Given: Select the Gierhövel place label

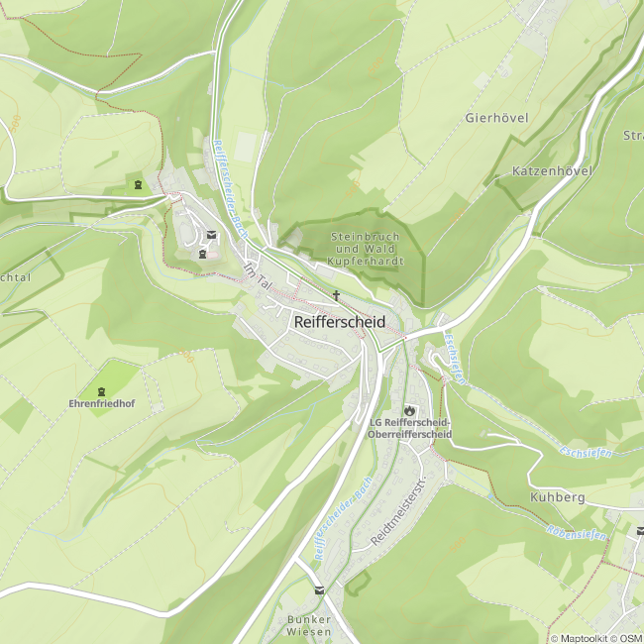Looking at the screenshot, I should point(496,118).
